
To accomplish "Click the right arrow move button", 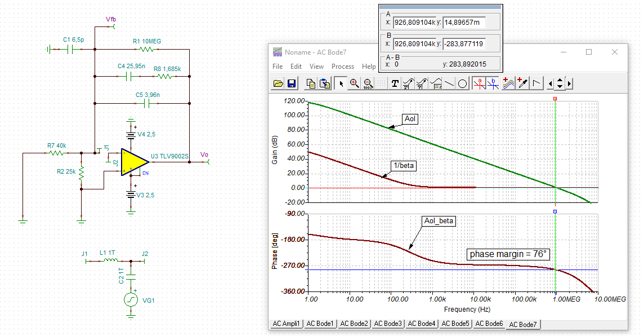I will (x=569, y=83).
